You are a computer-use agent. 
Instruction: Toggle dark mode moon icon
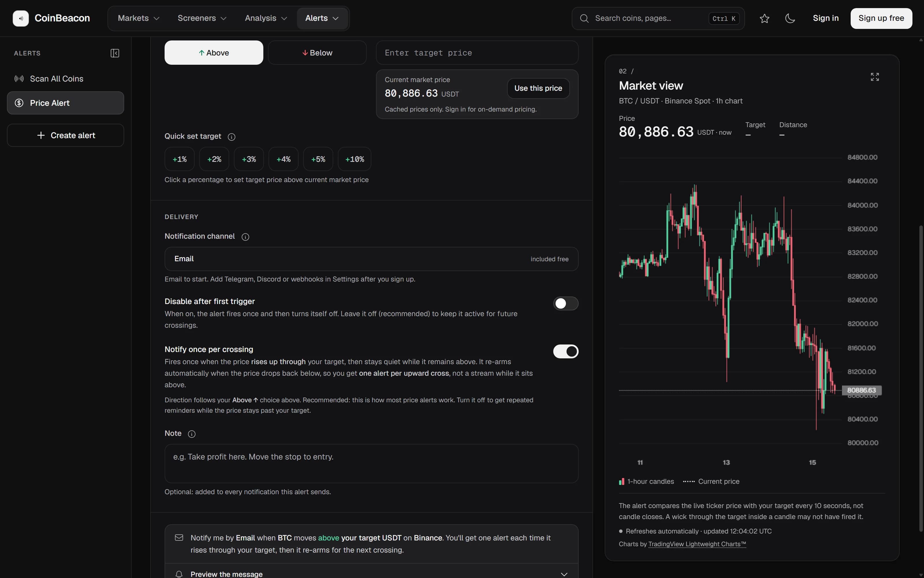click(x=790, y=18)
